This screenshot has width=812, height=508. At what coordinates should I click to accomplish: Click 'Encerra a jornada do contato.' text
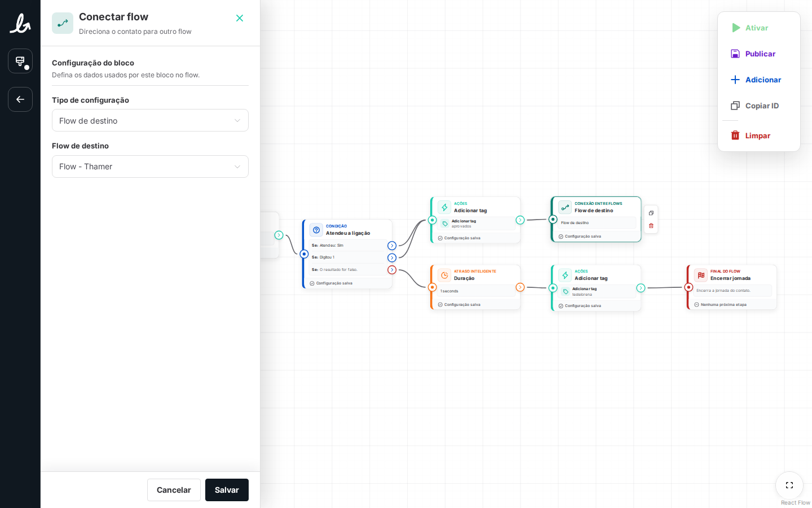[x=723, y=291]
